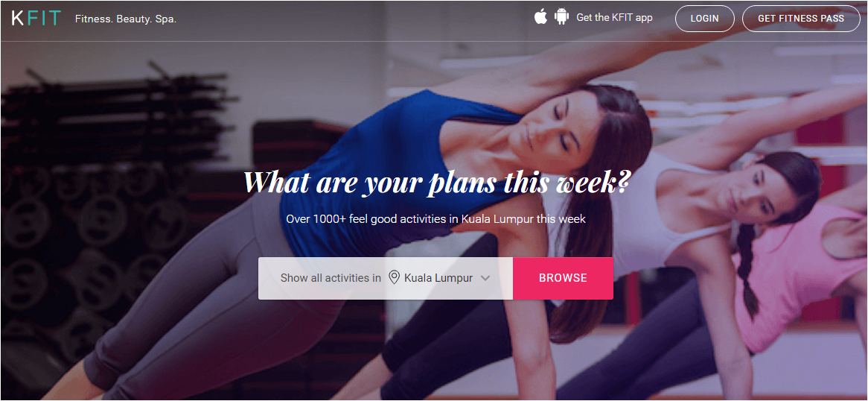Click the Fitness. Beauty. Spa. tagline
The image size is (868, 401).
coord(126,19)
